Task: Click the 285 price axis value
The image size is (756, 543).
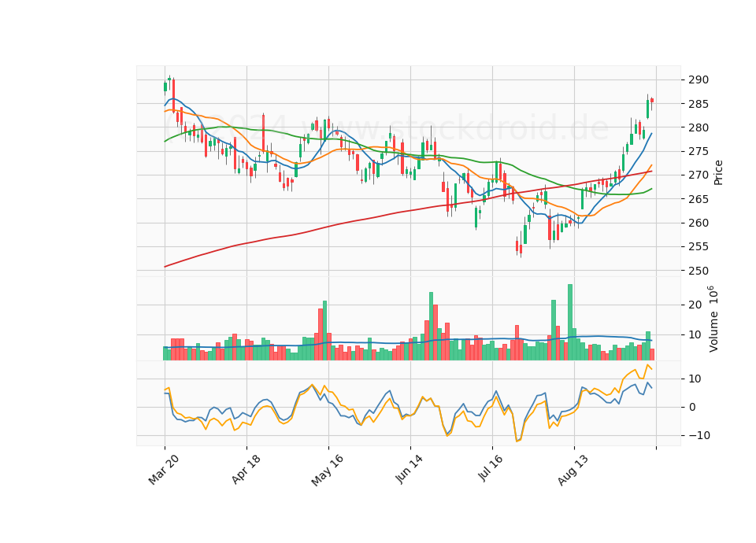Action: coord(699,104)
